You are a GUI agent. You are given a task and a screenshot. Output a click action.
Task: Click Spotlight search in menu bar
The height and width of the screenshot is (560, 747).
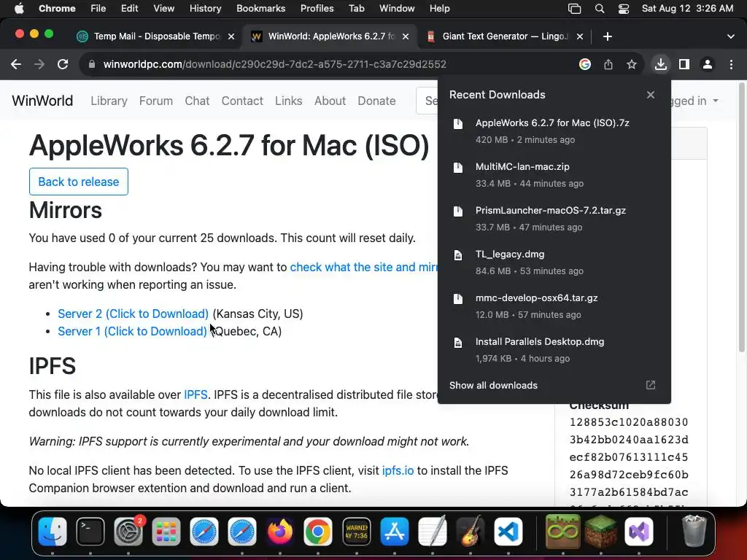(600, 9)
